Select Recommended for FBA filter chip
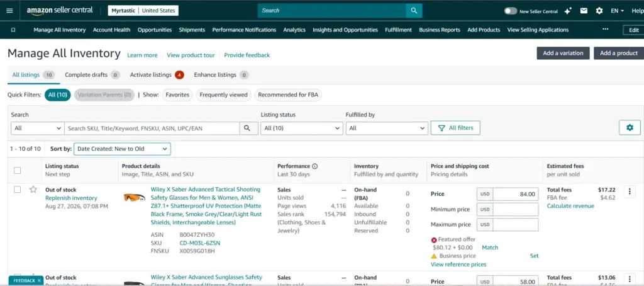The image size is (644, 286). coord(288,95)
